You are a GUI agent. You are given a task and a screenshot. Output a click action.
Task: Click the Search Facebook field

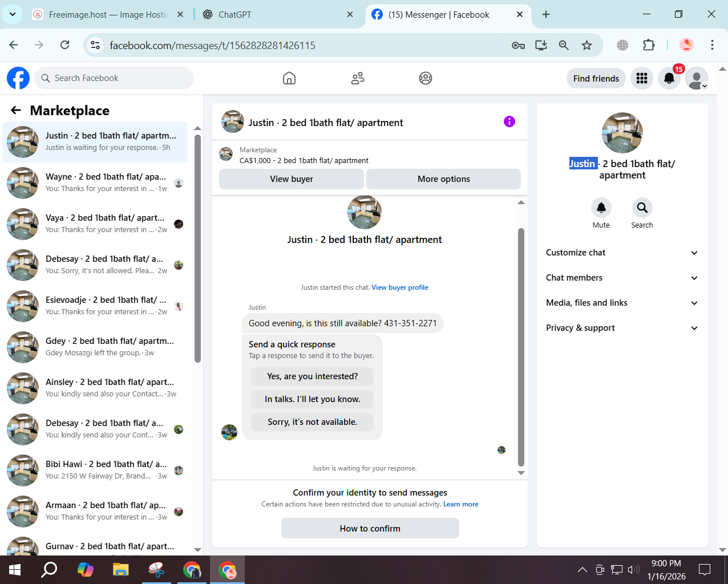point(114,78)
